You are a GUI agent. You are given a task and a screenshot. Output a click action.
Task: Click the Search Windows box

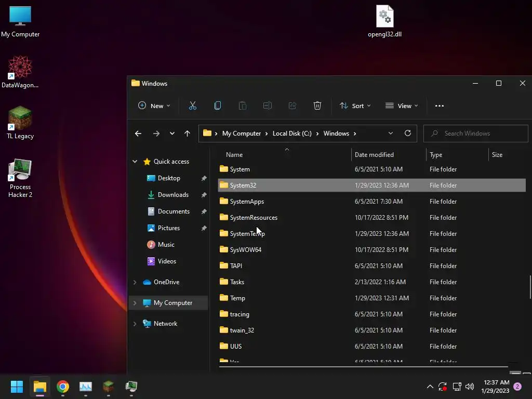(x=476, y=134)
